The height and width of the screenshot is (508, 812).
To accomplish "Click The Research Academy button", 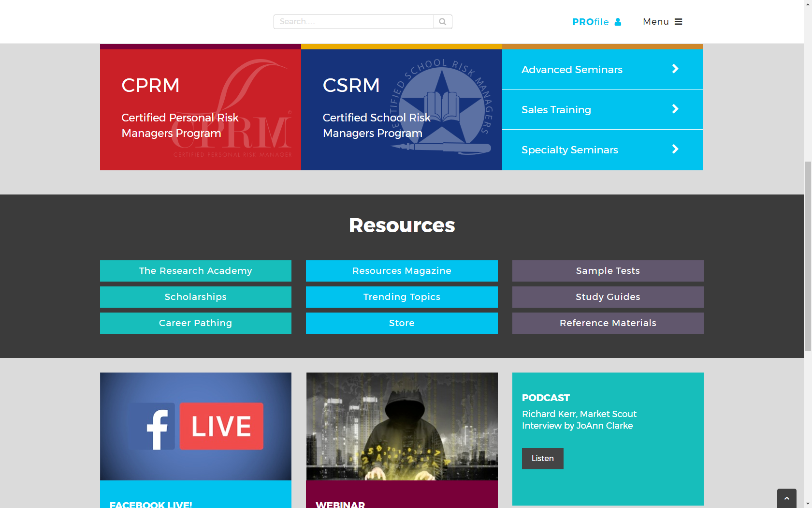I will [196, 271].
